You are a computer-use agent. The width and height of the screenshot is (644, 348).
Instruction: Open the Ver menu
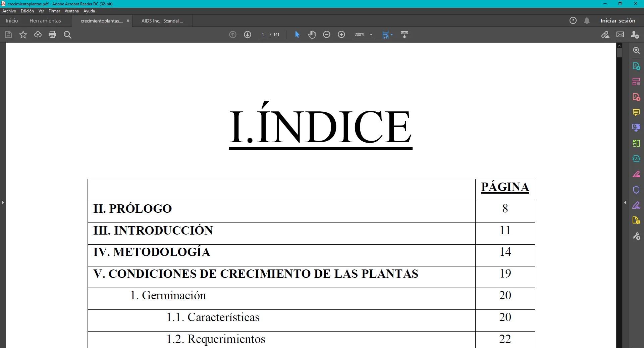point(41,11)
